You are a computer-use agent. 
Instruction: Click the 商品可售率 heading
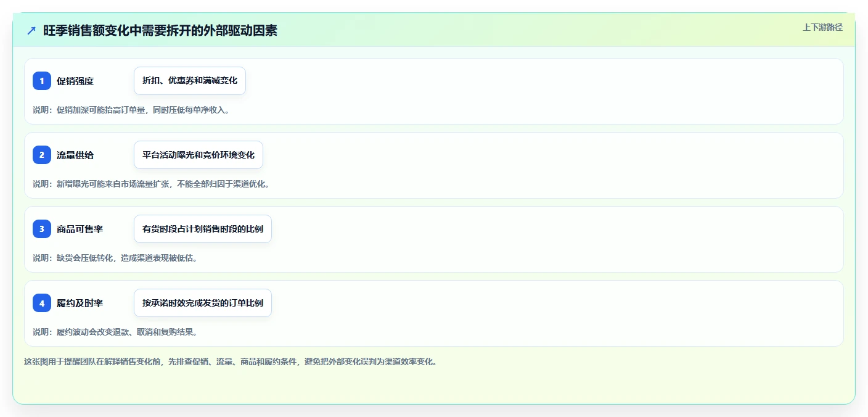[80, 229]
